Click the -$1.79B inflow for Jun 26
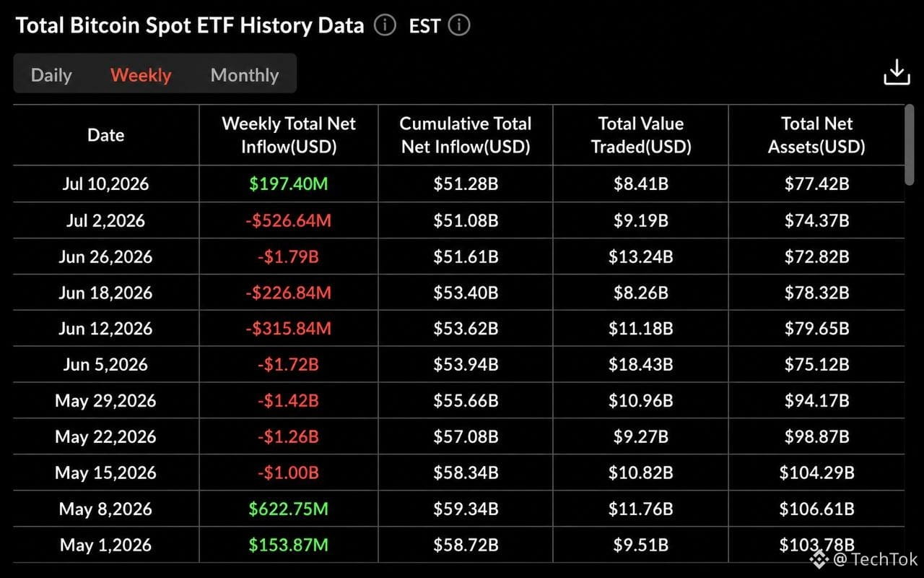This screenshot has width=924, height=578. 289,256
